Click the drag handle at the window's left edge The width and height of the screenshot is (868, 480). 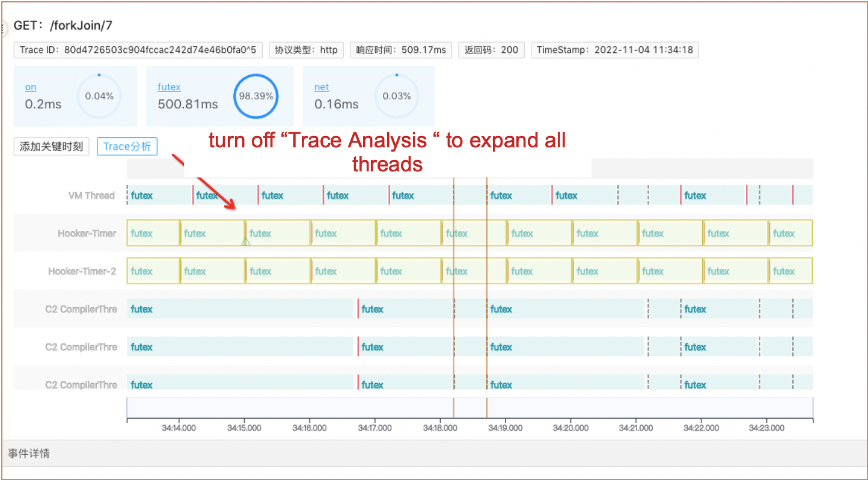click(x=3, y=27)
